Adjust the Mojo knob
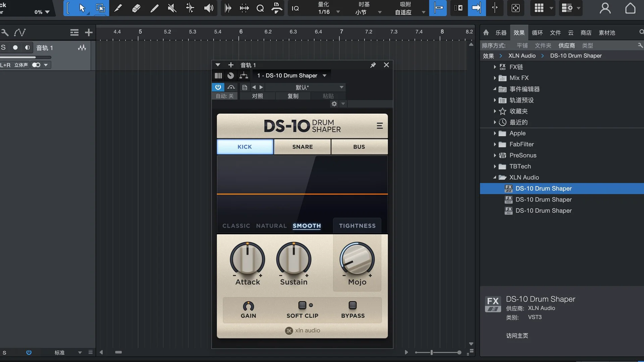 [357, 259]
